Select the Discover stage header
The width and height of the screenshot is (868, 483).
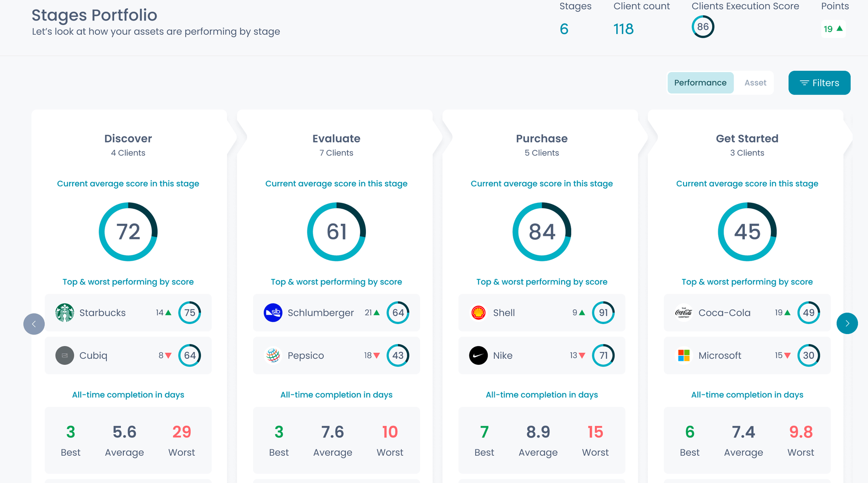pos(128,138)
